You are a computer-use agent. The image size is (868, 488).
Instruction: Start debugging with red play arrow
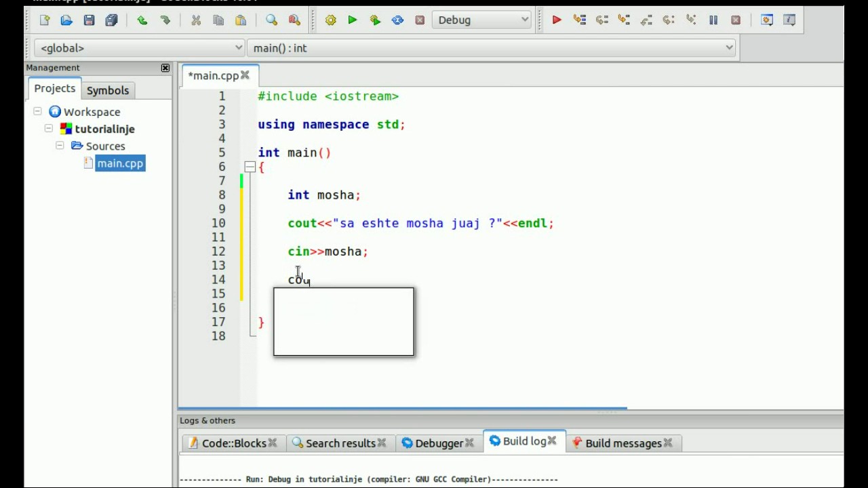pyautogui.click(x=557, y=20)
